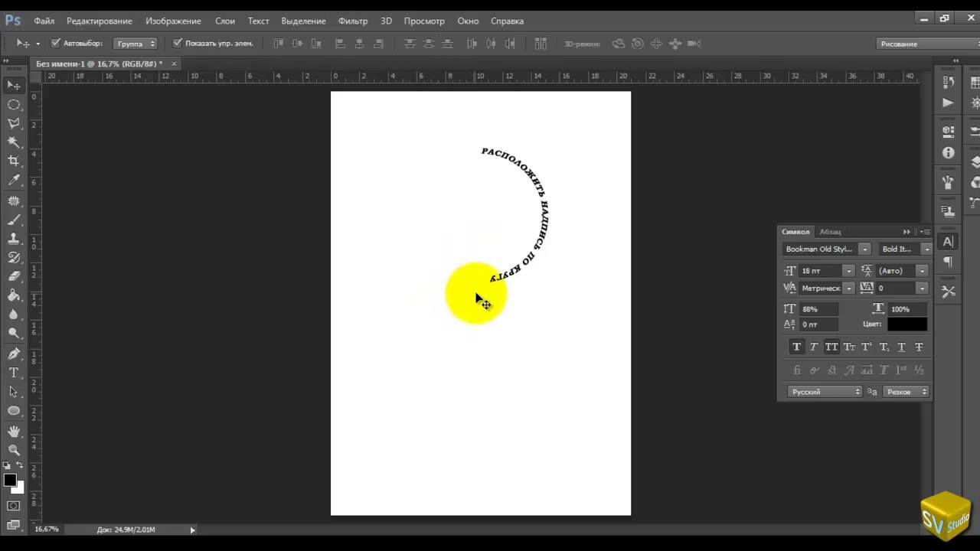This screenshot has width=980, height=551.
Task: Select the Brush tool
Action: 14,220
